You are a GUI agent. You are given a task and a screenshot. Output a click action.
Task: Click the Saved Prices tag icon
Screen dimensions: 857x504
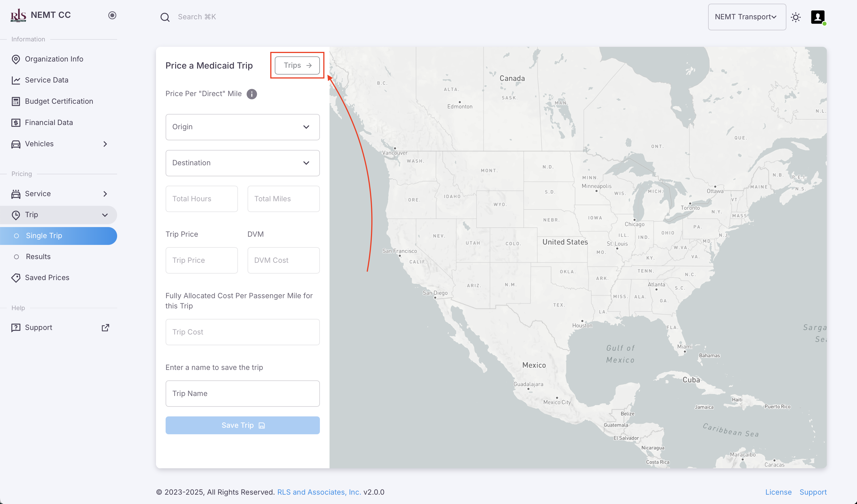coord(16,278)
